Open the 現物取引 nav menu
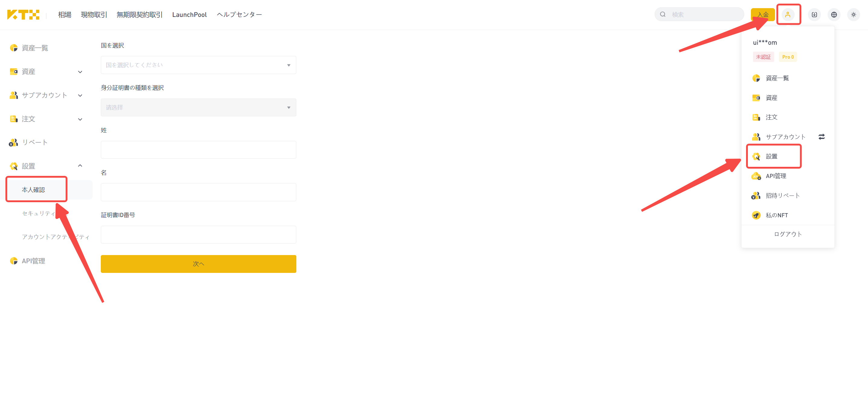 [x=94, y=15]
